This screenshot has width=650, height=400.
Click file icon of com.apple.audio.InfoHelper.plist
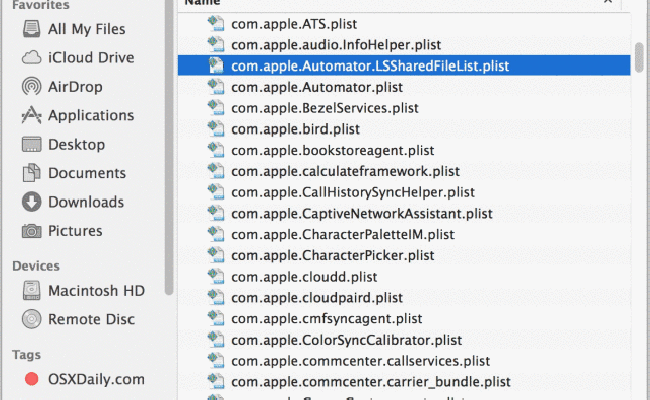(x=216, y=44)
